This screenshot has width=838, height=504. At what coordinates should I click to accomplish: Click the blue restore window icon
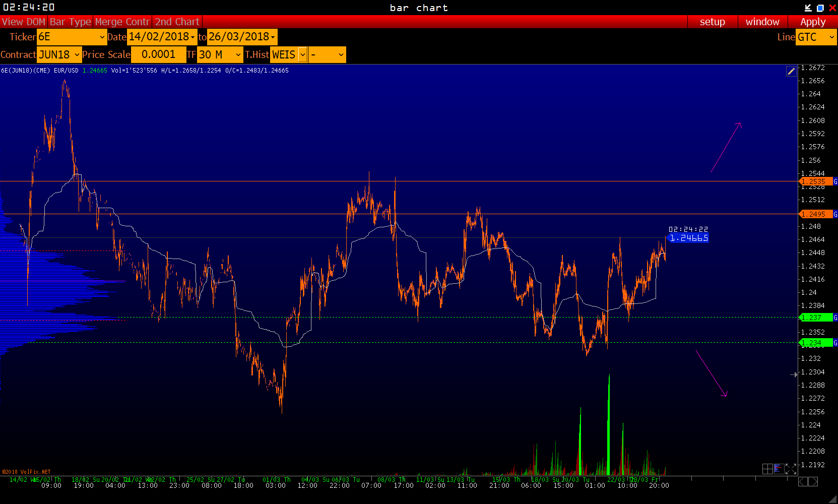[820, 8]
